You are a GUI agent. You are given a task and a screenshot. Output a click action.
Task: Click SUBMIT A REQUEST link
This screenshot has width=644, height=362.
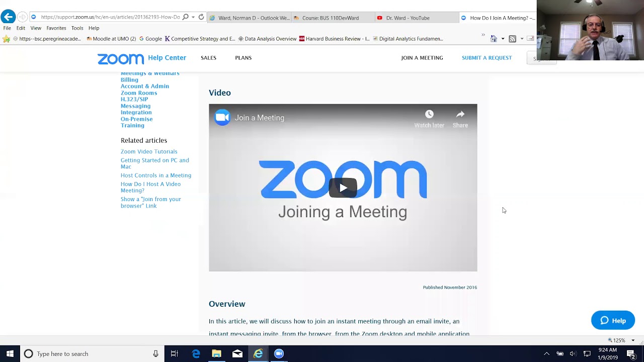[487, 58]
